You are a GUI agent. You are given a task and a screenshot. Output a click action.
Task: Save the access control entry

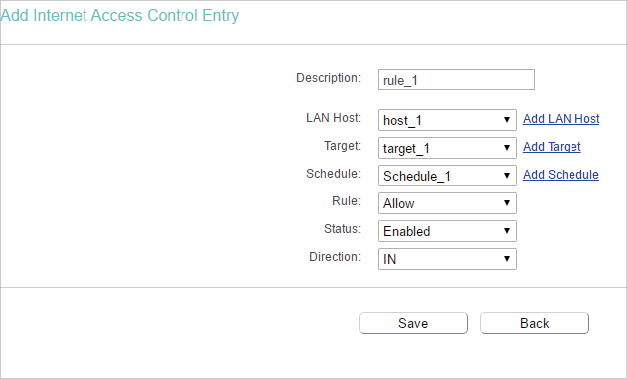[x=413, y=323]
